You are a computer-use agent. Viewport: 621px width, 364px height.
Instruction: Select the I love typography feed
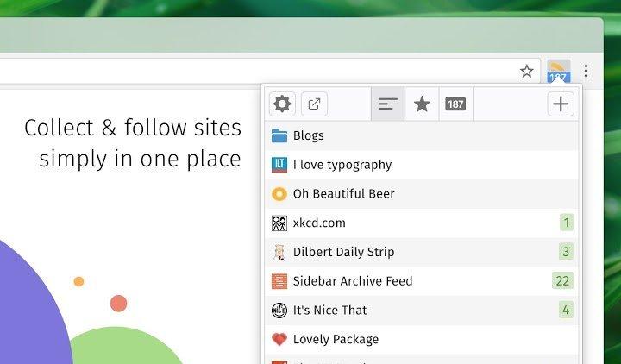(422, 165)
